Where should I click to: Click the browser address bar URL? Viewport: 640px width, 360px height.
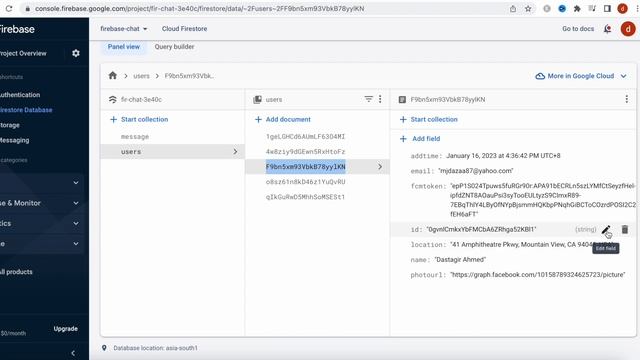(199, 9)
